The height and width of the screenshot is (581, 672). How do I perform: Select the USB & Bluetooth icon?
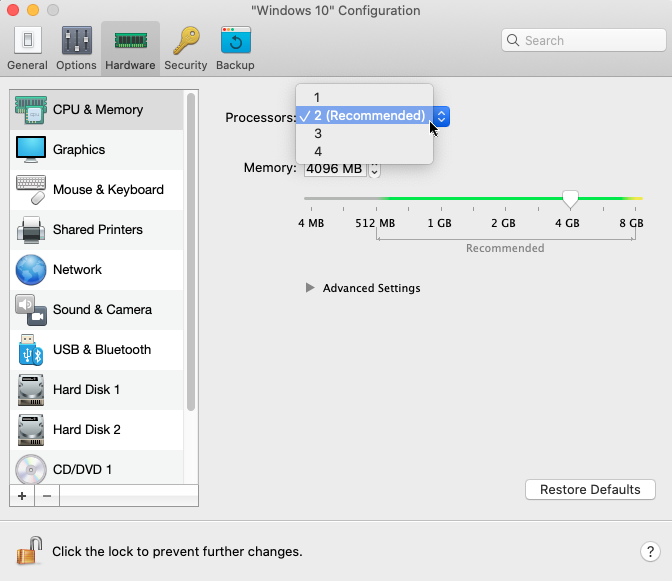[31, 350]
